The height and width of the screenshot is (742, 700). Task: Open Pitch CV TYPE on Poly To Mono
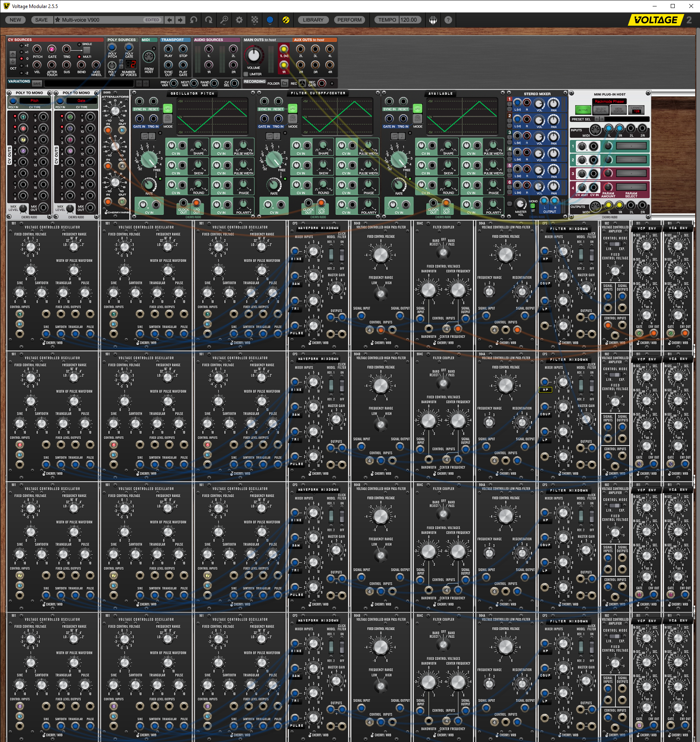(34, 101)
